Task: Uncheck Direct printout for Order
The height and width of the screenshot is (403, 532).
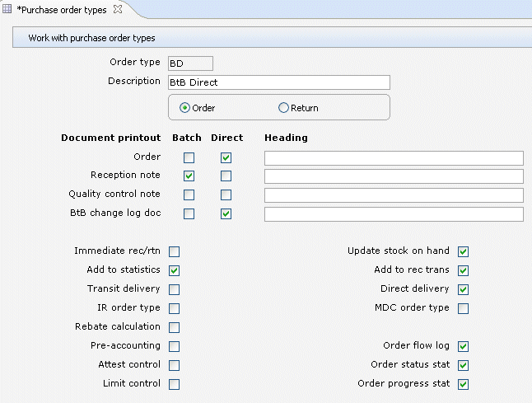Action: point(226,157)
